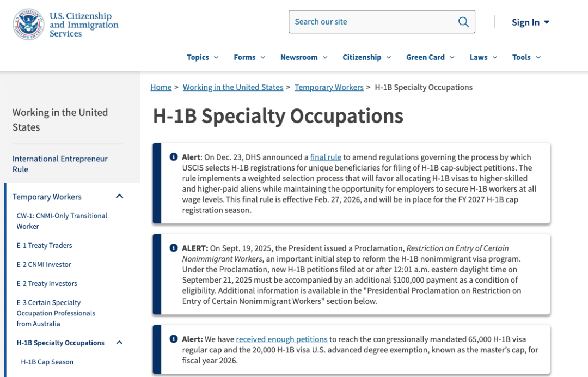This screenshot has height=377, width=588.
Task: Select E-1 Treaty Traders in sidebar
Action: tap(44, 245)
